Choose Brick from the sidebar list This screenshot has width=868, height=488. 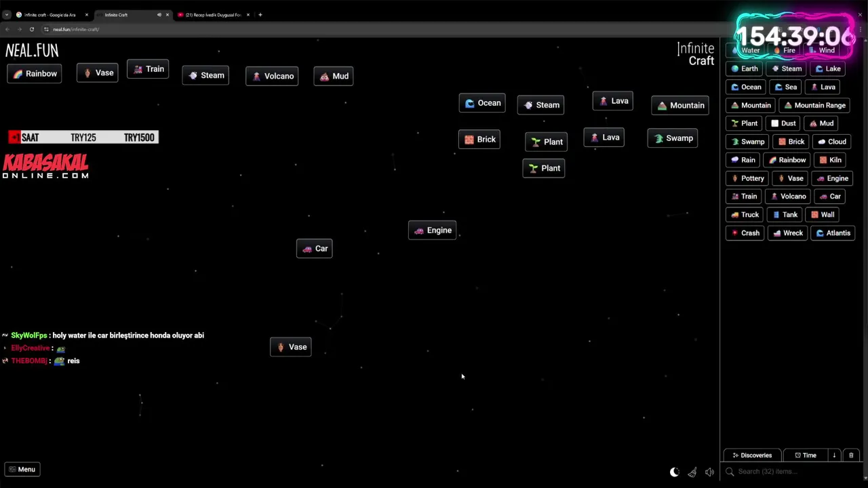click(x=791, y=142)
